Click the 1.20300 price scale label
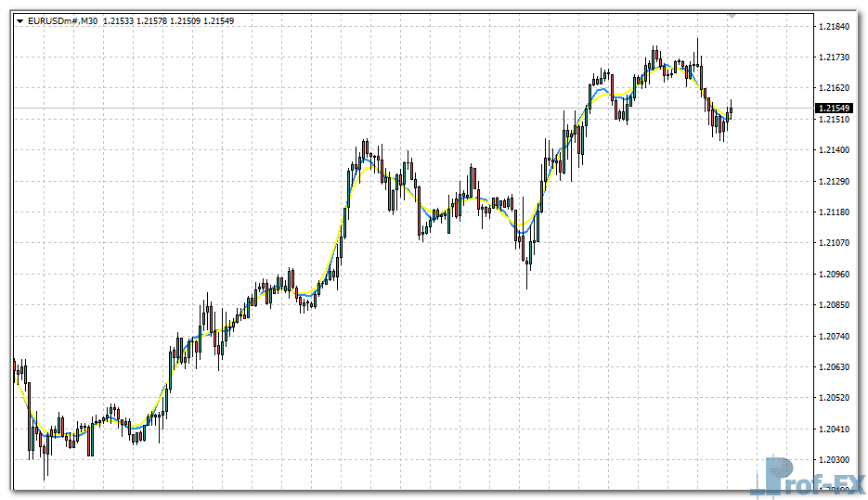This screenshot has width=868, height=500. [x=836, y=460]
